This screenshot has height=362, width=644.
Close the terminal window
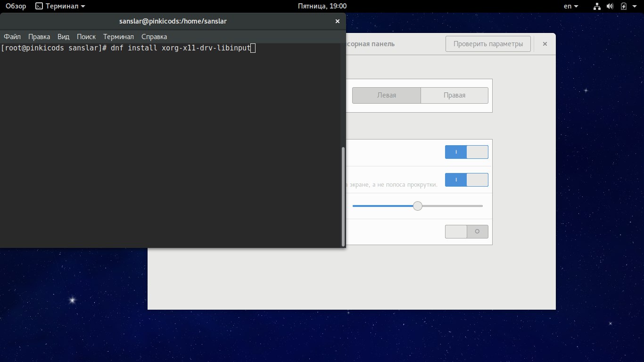coord(337,21)
